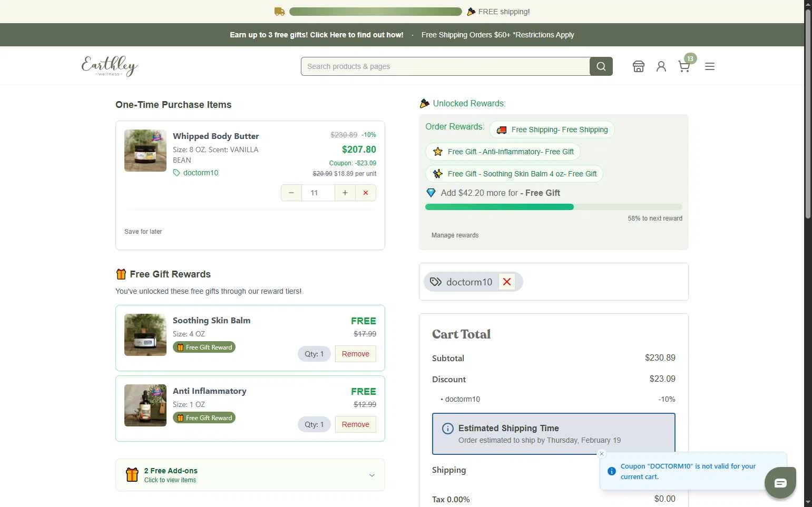Expand the 2 Free Add-ons chevron
Image resolution: width=812 pixels, height=507 pixels.
click(x=372, y=475)
